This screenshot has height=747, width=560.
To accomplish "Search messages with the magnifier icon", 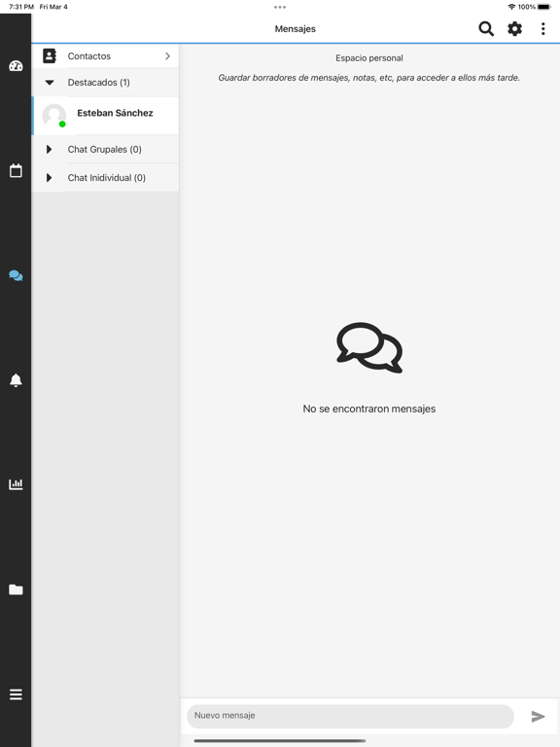I will coord(486,28).
